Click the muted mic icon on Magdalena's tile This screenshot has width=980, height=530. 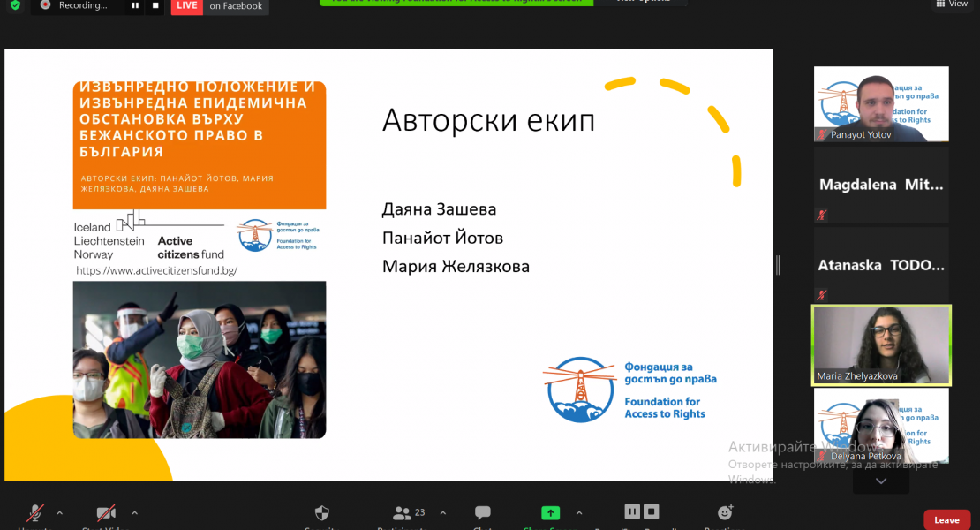click(822, 215)
